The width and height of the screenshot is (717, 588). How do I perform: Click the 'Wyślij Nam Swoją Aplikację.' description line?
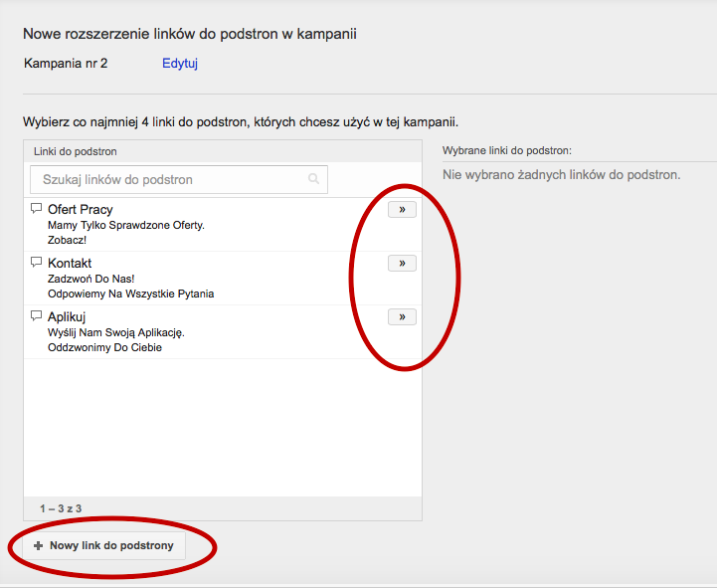click(116, 333)
